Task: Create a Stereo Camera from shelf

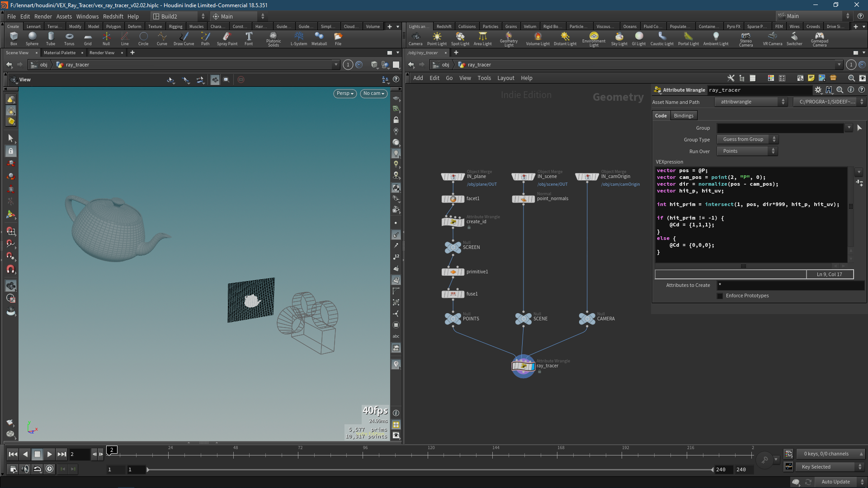Action: click(x=746, y=39)
